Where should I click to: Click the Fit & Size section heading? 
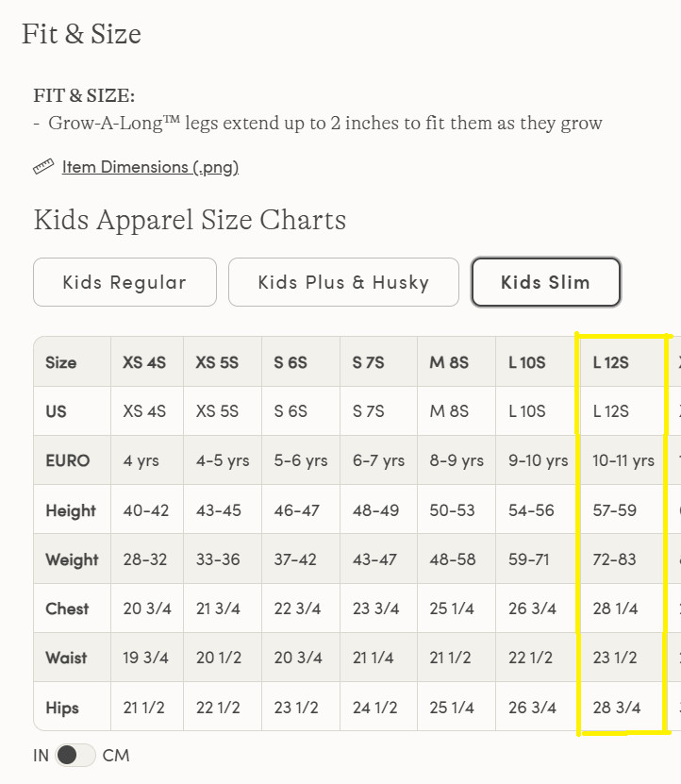pyautogui.click(x=81, y=35)
